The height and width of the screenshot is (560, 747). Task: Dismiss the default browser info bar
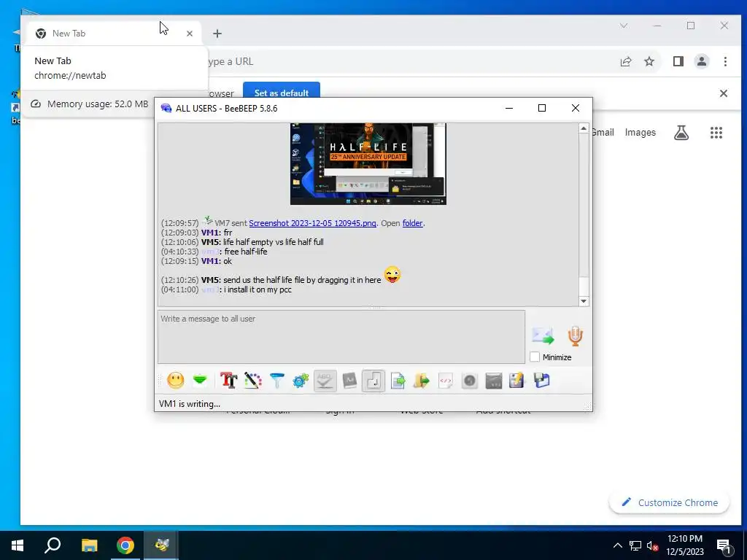(x=723, y=93)
